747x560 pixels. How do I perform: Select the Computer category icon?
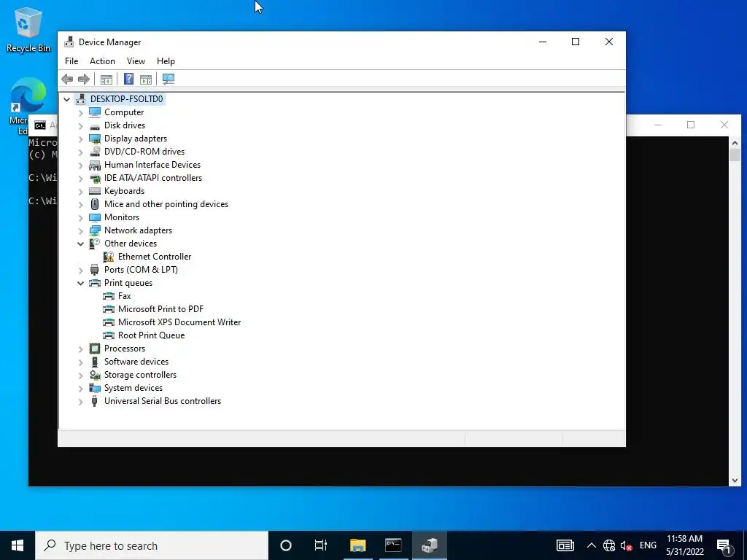(95, 112)
